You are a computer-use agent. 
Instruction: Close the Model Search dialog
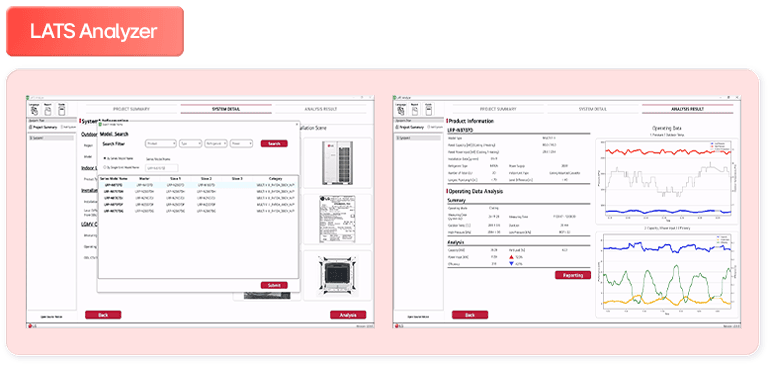(296, 124)
